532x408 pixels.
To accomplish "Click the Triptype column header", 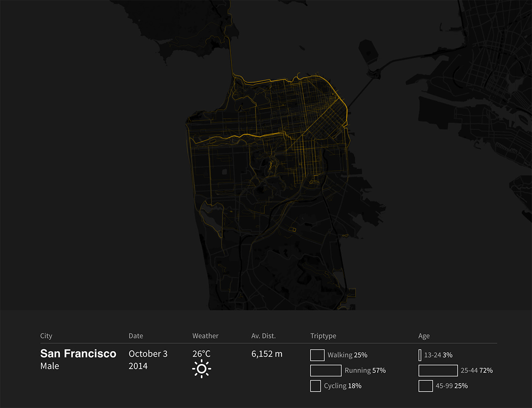I will 323,336.
